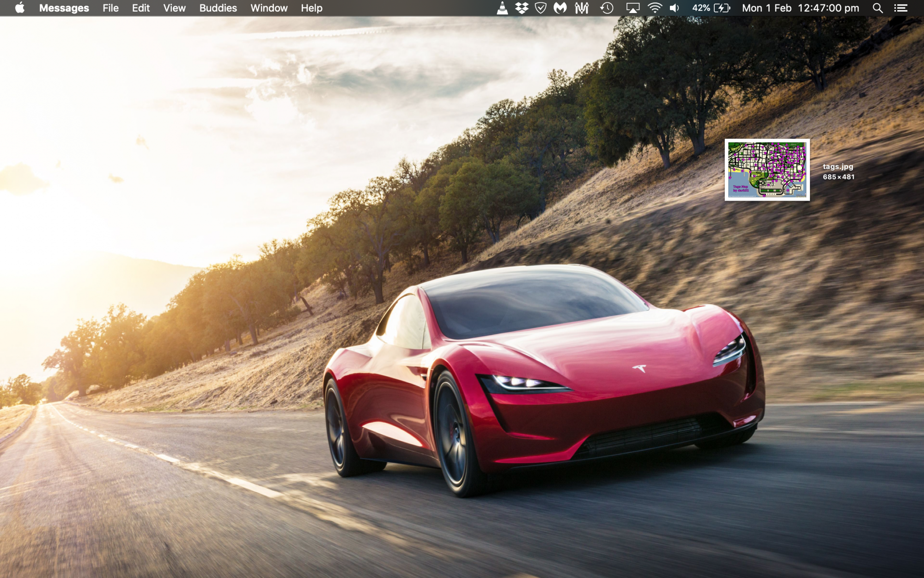Click the shield security menu bar icon
This screenshot has height=578, width=924.
click(541, 8)
